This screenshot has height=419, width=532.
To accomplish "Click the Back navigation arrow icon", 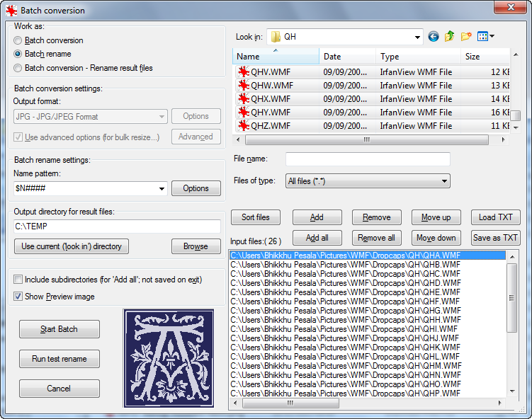I will click(434, 37).
